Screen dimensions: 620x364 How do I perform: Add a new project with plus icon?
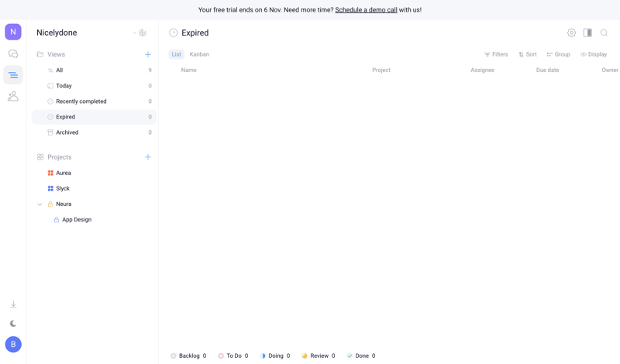point(148,157)
